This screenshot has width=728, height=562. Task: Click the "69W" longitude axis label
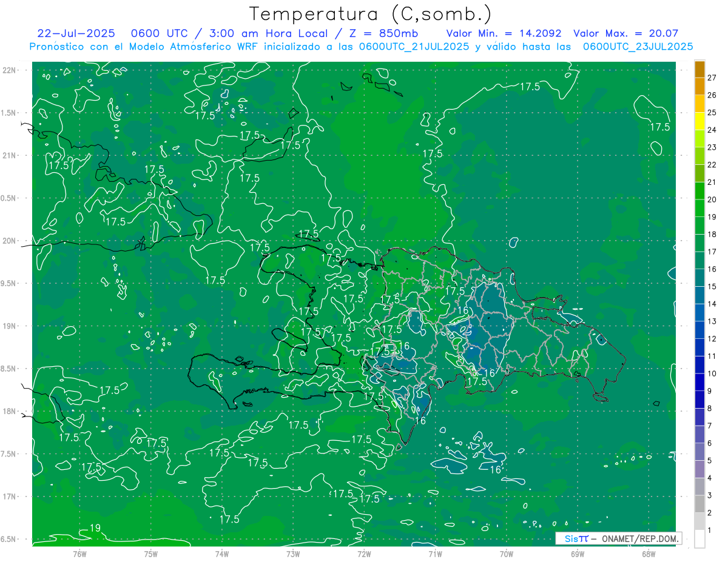(x=578, y=554)
